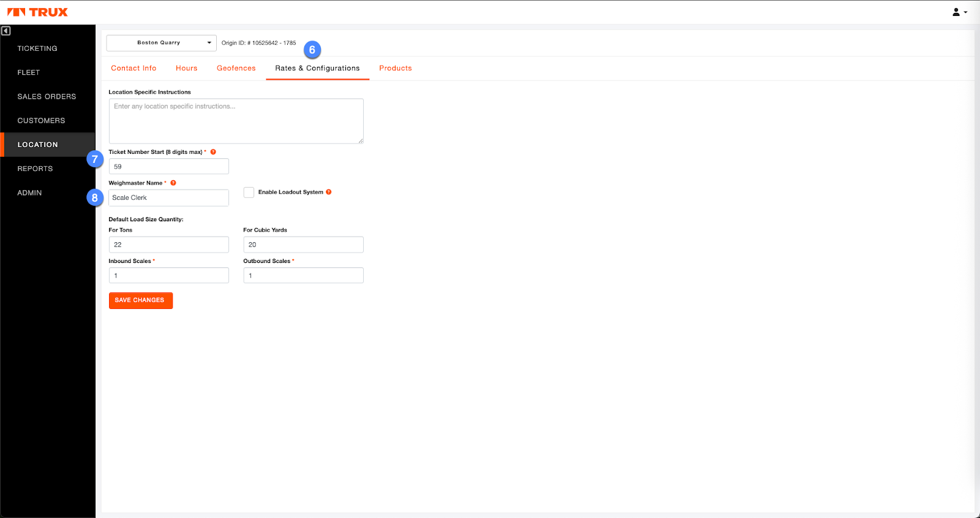This screenshot has height=518, width=980.
Task: Click the TRUX logo
Action: 37,12
